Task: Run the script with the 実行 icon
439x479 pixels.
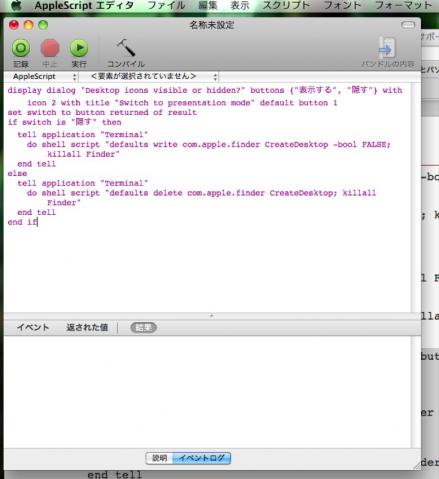Action: (79, 48)
